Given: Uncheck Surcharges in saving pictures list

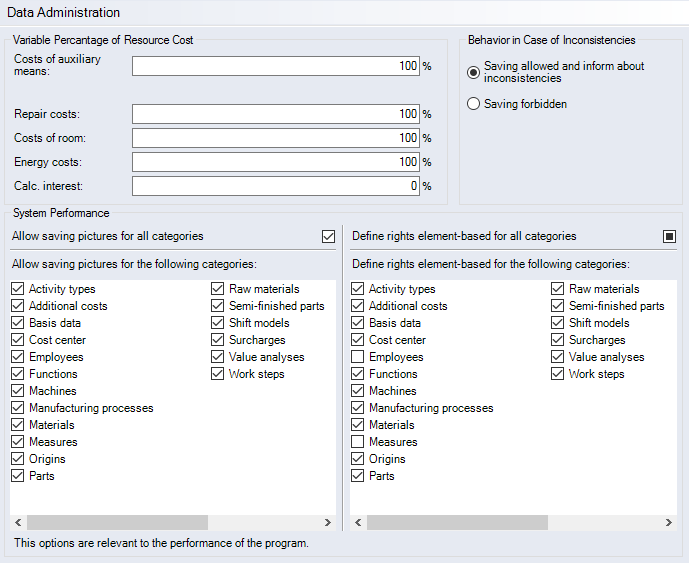Looking at the screenshot, I should (x=218, y=340).
